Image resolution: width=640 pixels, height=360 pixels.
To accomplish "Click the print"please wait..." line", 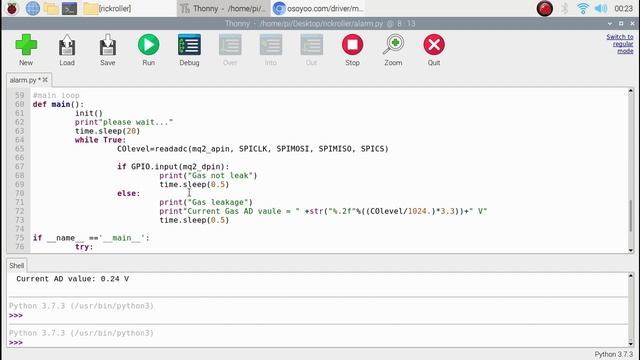I will point(124,122).
